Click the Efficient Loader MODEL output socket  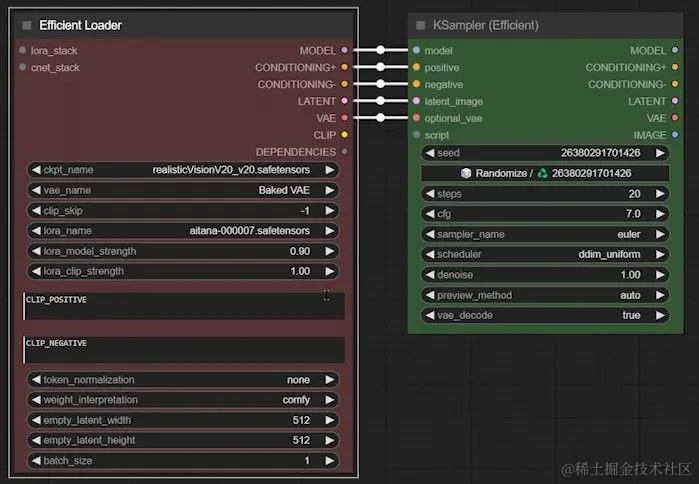[x=345, y=50]
